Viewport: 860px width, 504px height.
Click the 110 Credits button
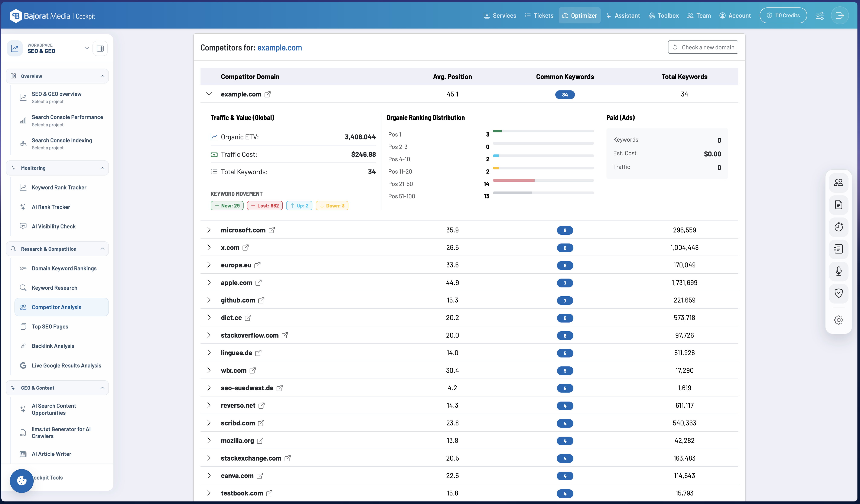783,16
